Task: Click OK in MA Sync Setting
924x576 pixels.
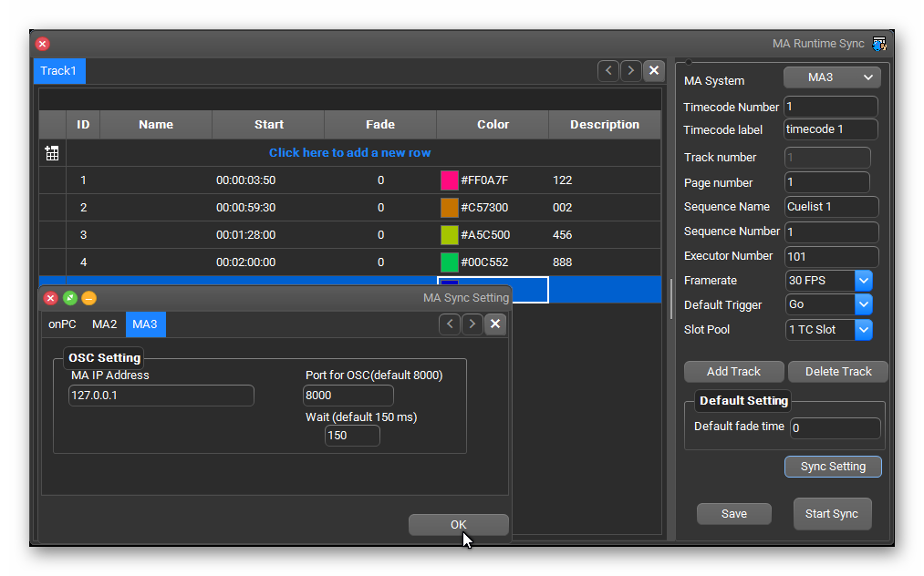Action: [x=459, y=525]
